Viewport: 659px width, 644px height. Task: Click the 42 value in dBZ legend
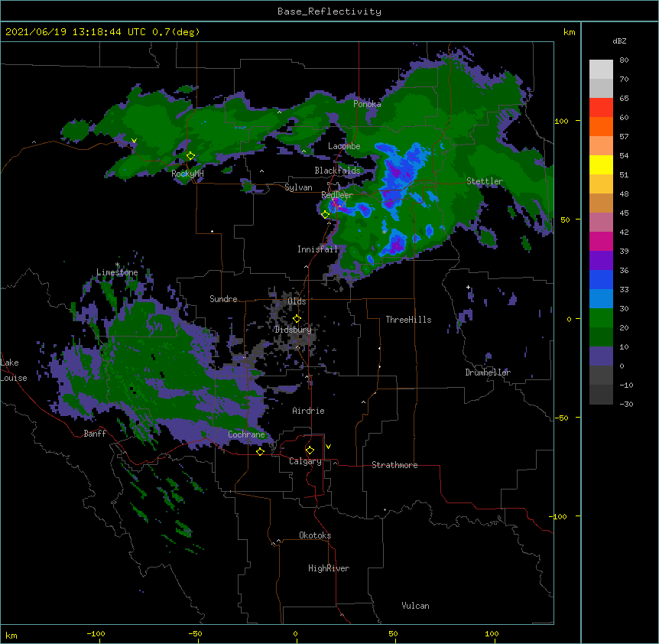point(624,232)
